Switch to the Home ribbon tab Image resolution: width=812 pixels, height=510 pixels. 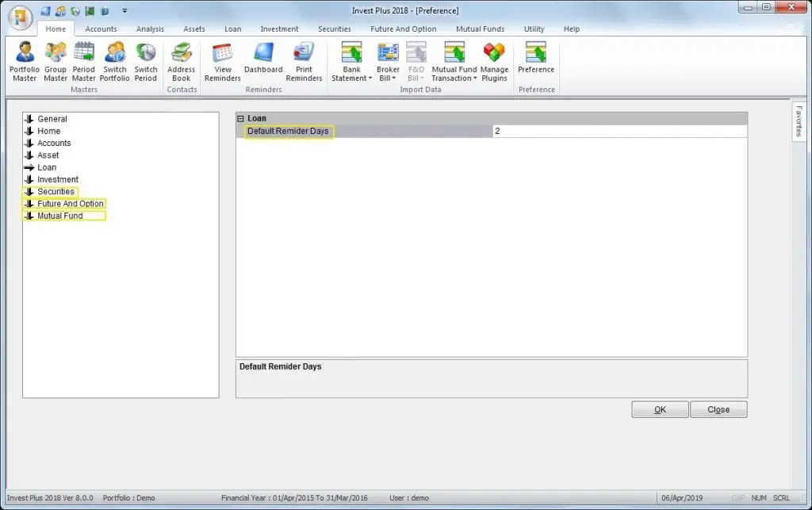coord(56,29)
